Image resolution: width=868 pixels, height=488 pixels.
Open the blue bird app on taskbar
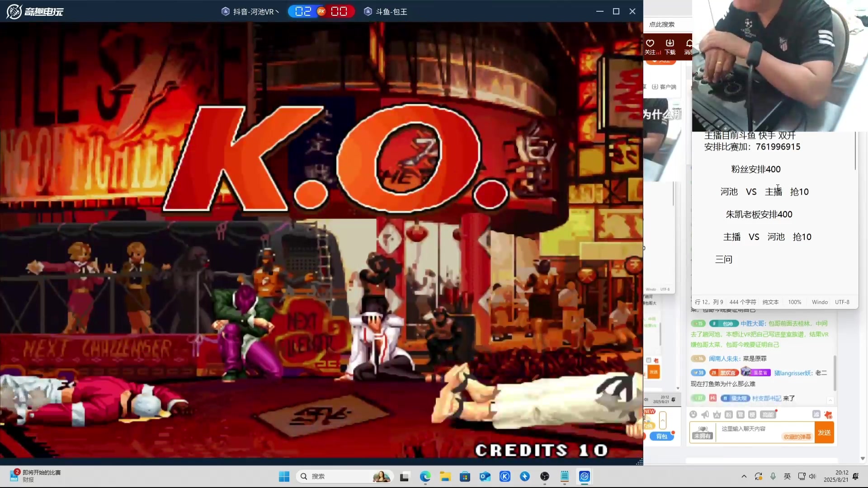point(525,476)
